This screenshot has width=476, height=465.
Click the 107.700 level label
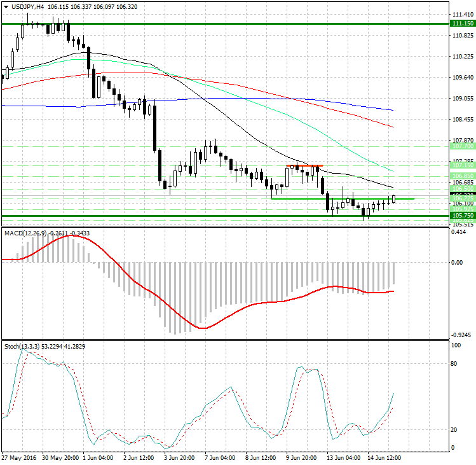[463, 146]
